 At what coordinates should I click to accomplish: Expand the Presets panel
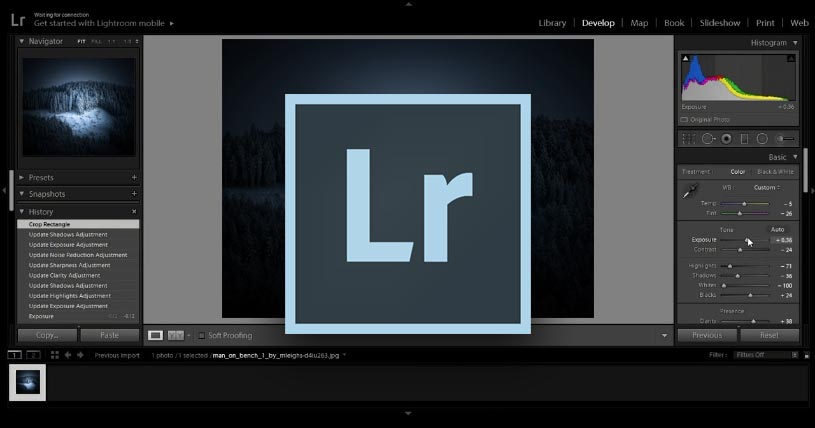pos(22,177)
